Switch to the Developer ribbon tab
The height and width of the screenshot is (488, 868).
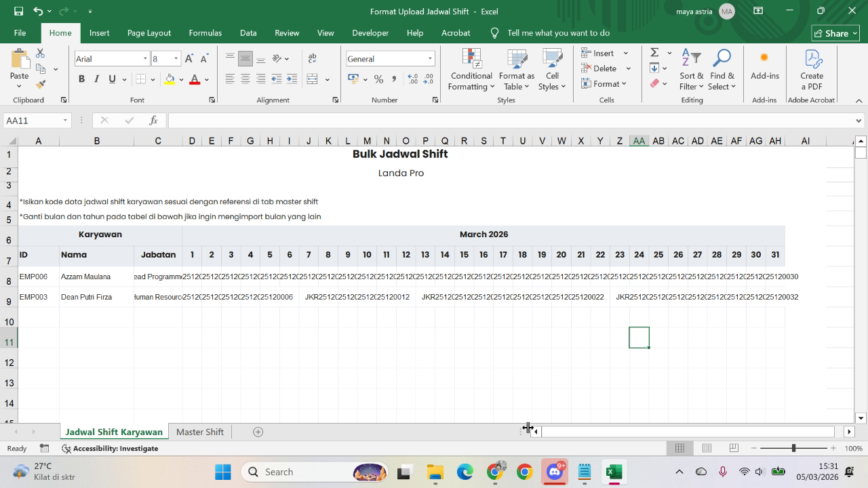click(370, 33)
